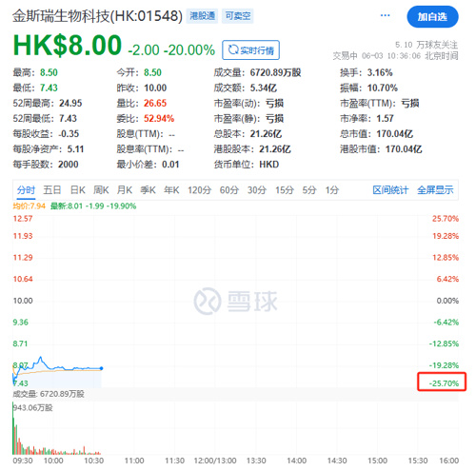Click the 港股通 tag
The height and width of the screenshot is (471, 476).
point(202,15)
